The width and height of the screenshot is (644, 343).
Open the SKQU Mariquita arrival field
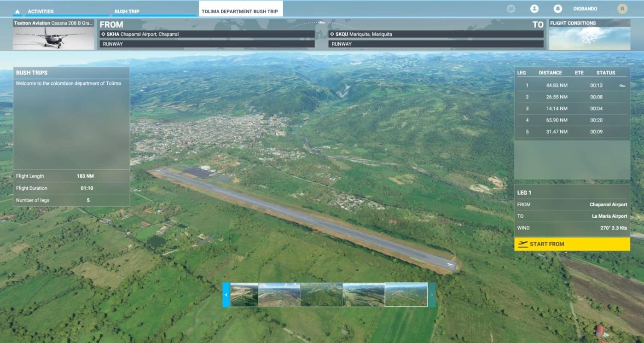(x=435, y=34)
